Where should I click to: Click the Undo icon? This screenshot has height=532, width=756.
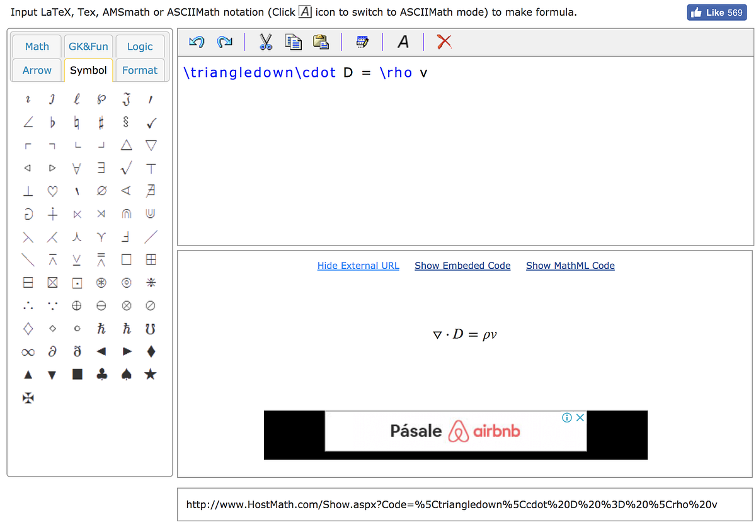[x=196, y=42]
